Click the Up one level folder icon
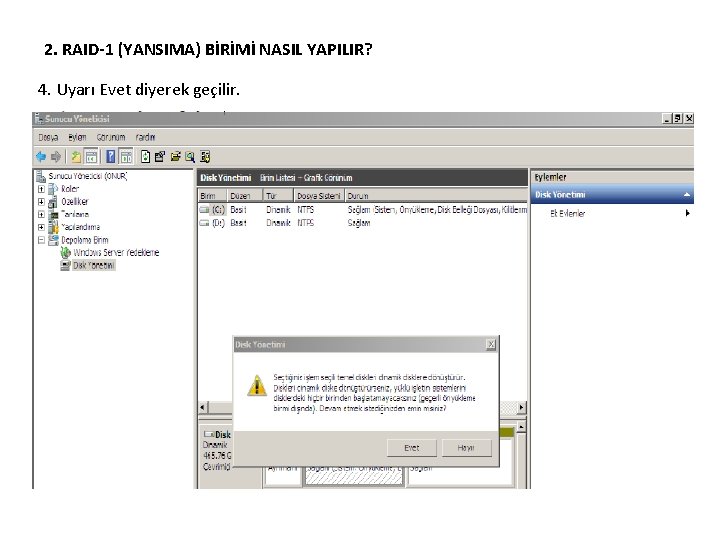720x540 pixels. (x=76, y=157)
